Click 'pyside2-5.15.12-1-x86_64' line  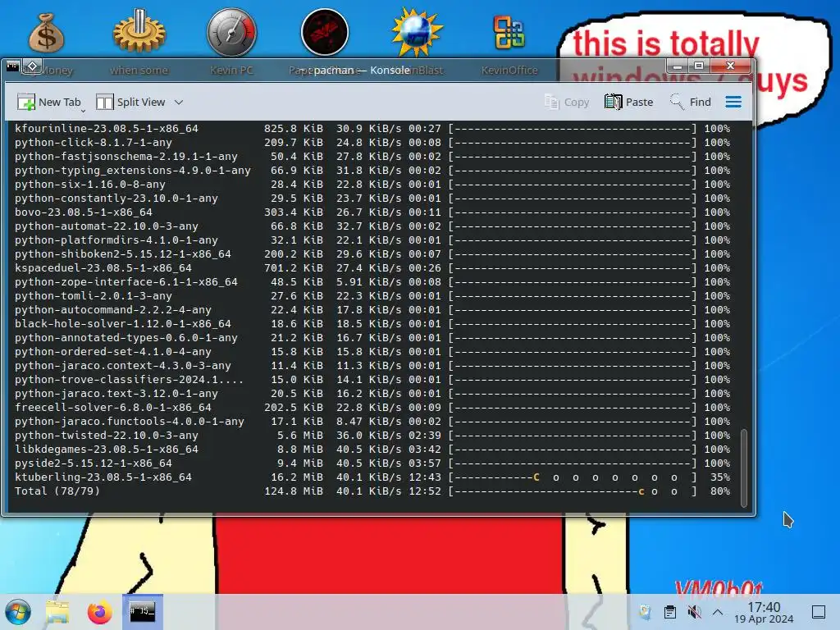[x=94, y=463]
